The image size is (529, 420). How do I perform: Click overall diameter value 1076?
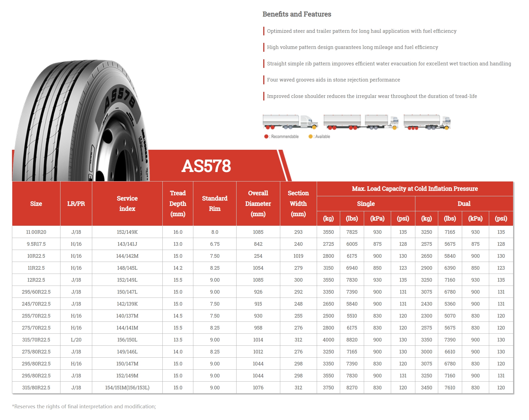tap(258, 387)
